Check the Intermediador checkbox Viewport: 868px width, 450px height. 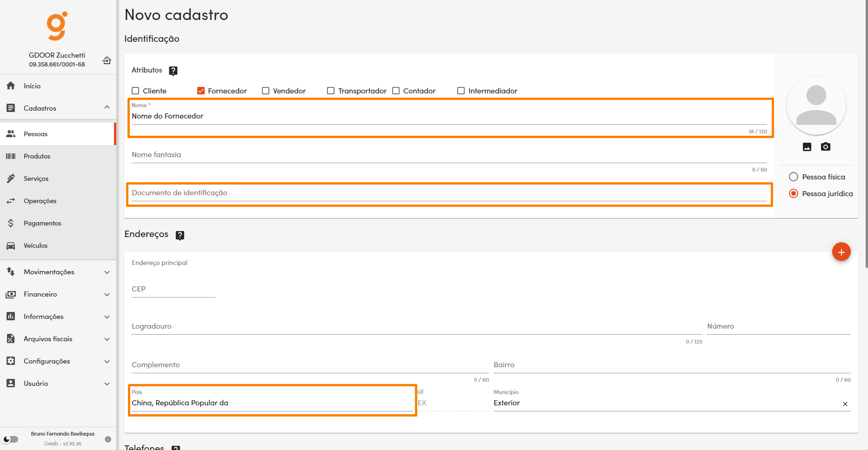pyautogui.click(x=461, y=91)
